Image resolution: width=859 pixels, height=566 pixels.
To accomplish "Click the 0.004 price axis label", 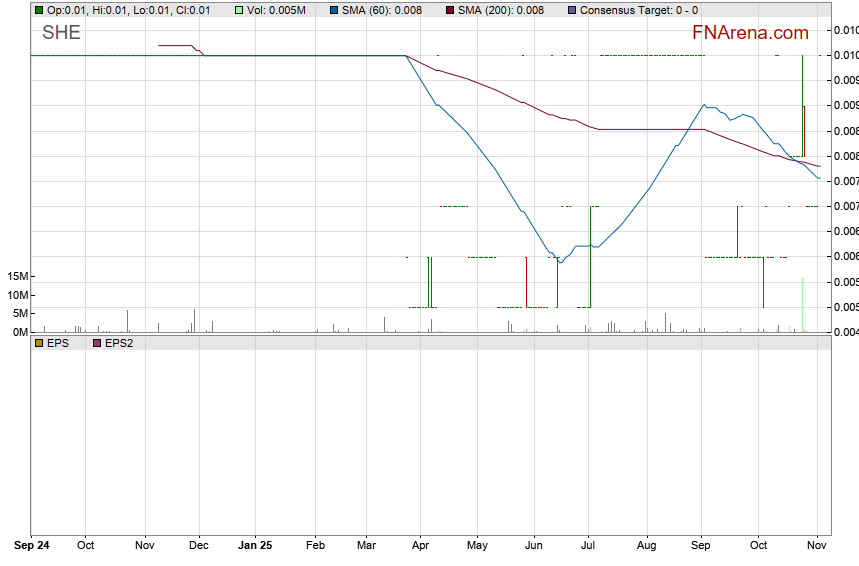I will pos(845,332).
